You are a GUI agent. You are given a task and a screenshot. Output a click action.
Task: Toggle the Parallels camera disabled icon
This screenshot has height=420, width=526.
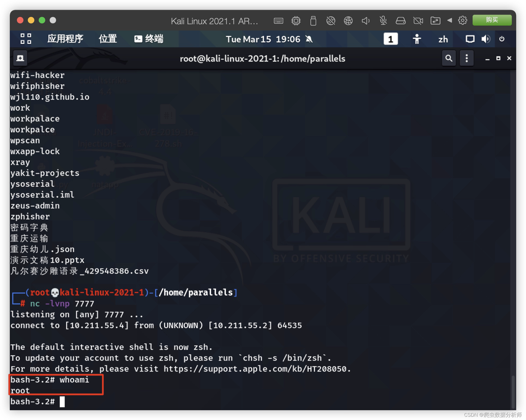point(418,20)
